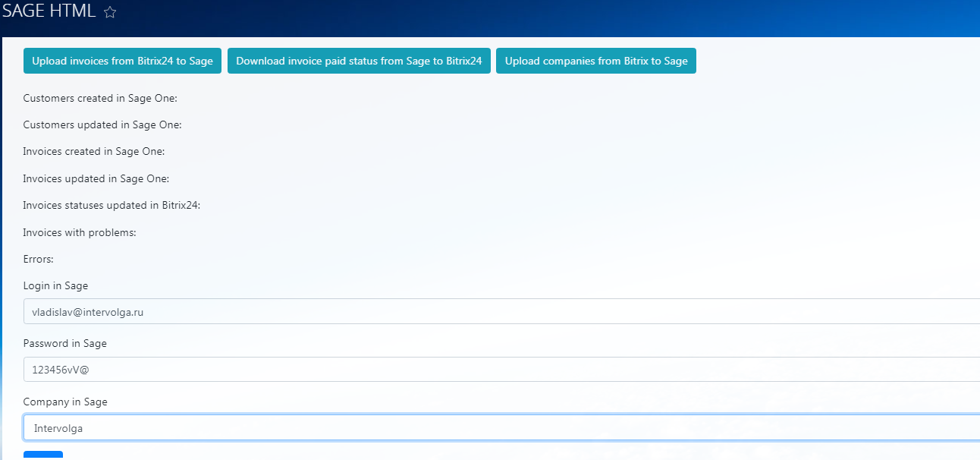The image size is (980, 460).
Task: Click the SAGE HTML page title
Action: click(49, 11)
